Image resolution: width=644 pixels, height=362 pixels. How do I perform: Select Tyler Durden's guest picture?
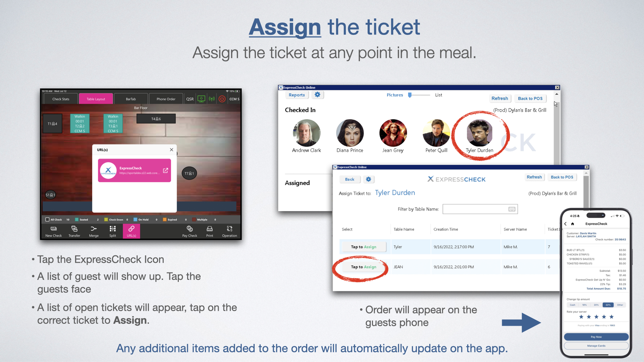coord(479,133)
